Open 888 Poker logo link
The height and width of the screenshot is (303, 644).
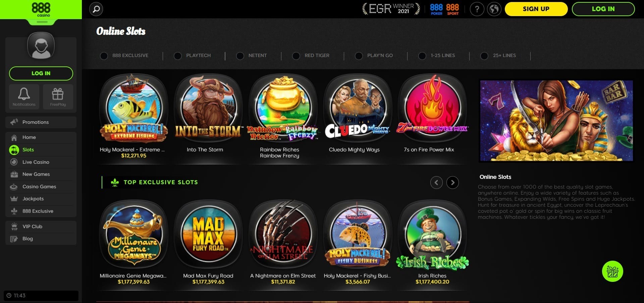click(436, 9)
